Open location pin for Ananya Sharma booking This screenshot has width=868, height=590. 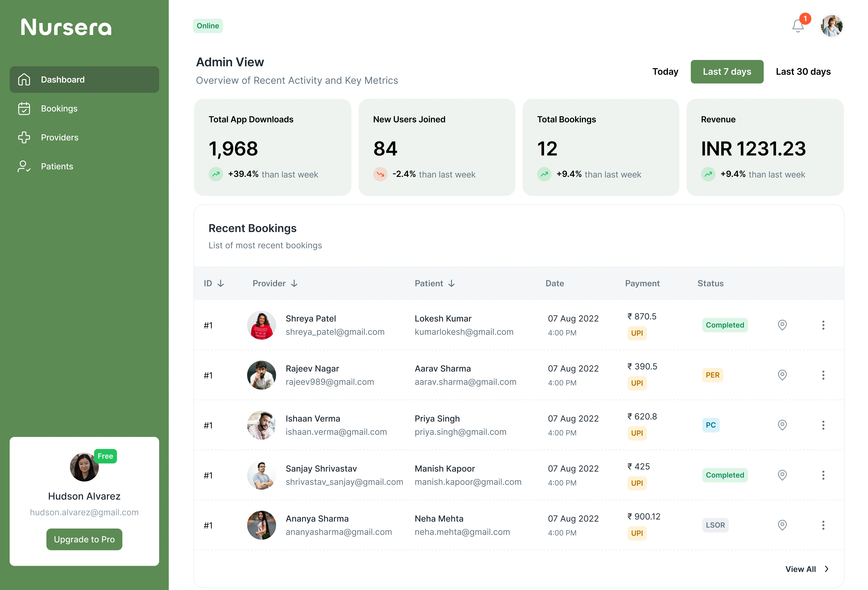[782, 525]
